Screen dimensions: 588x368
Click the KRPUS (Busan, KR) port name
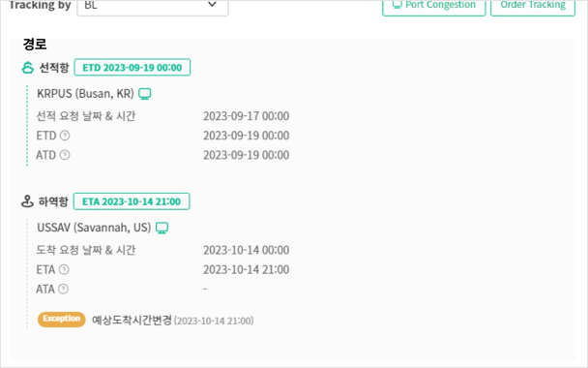(85, 94)
